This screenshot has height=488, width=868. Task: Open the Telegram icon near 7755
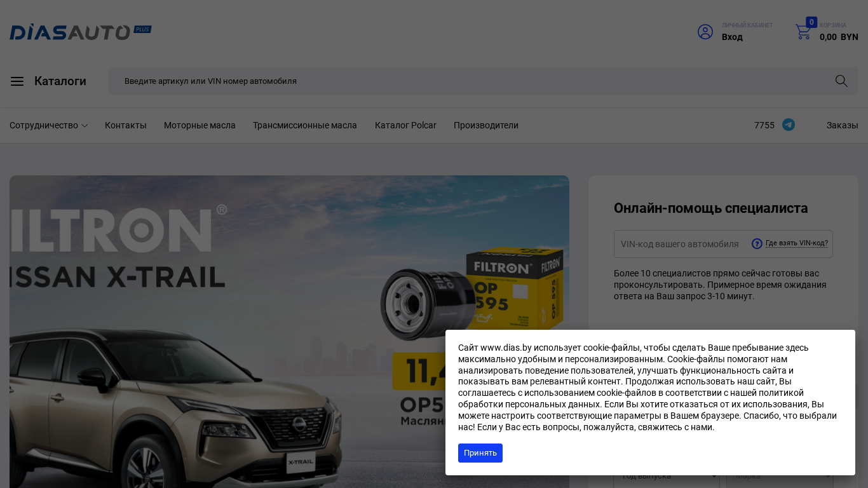tap(789, 125)
